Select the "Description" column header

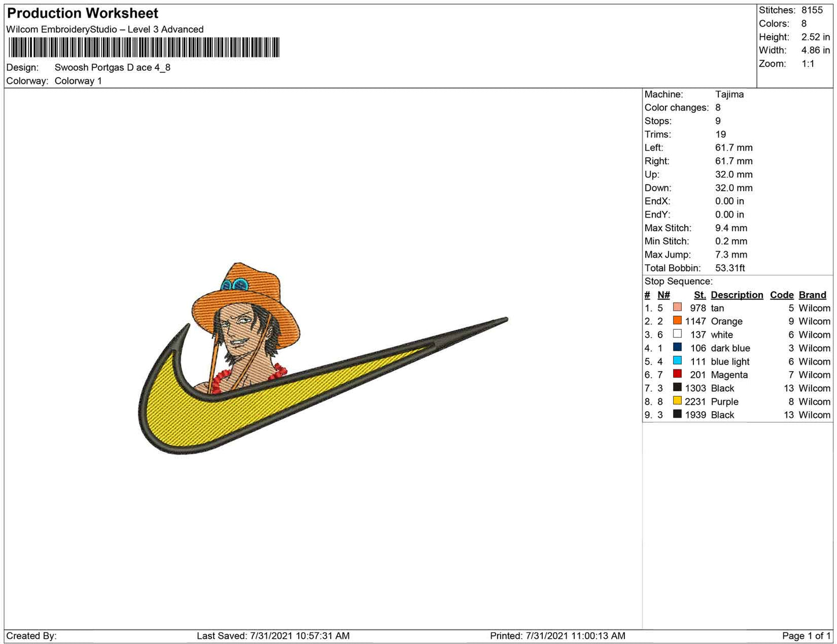(x=737, y=295)
